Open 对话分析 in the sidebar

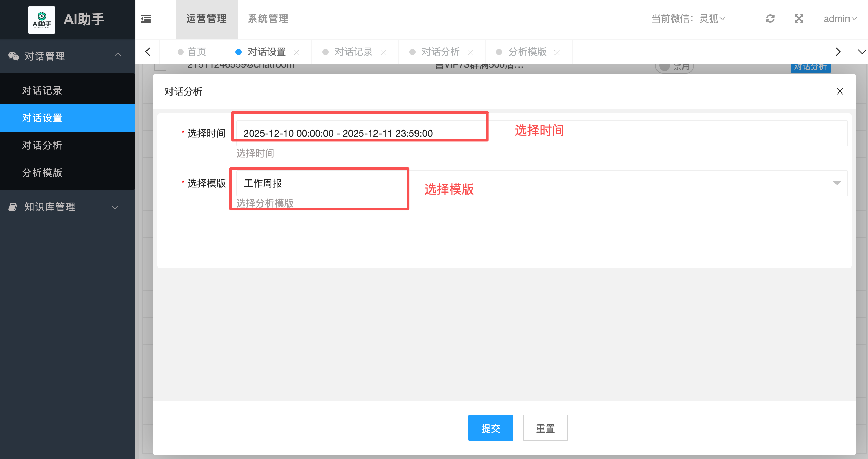42,145
